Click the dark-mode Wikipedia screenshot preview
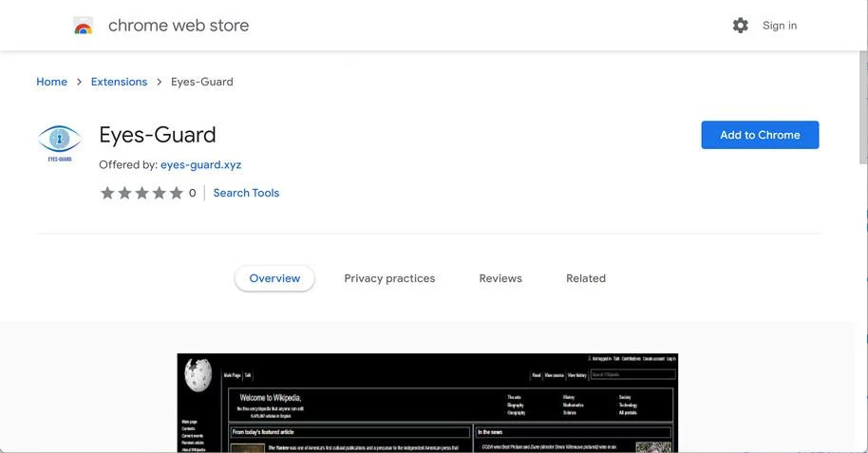This screenshot has height=453, width=868. point(427,403)
